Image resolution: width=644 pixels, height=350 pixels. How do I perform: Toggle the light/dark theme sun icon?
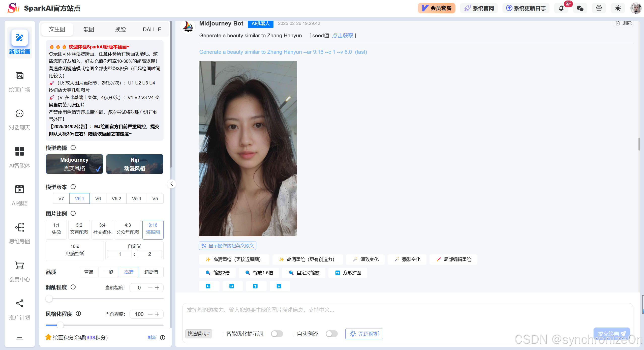(618, 8)
